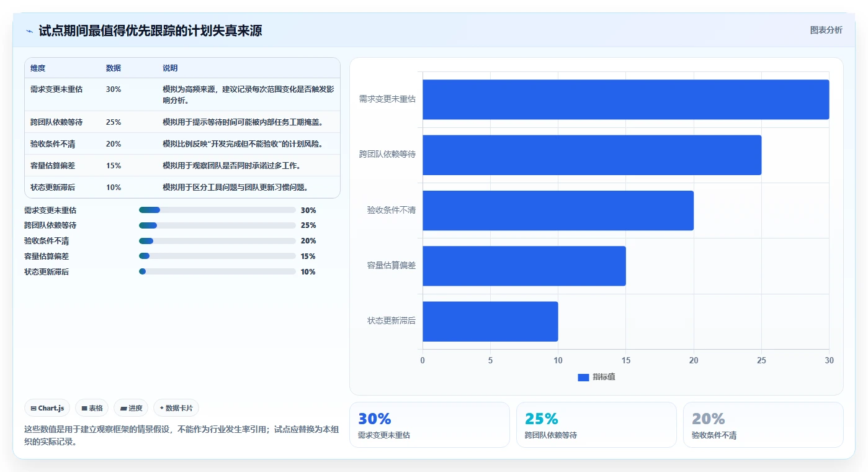
Task: Click the 20% value in the table
Action: click(x=114, y=144)
